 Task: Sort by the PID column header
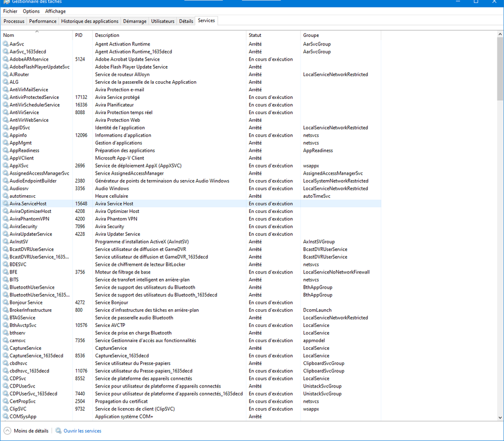tap(79, 35)
